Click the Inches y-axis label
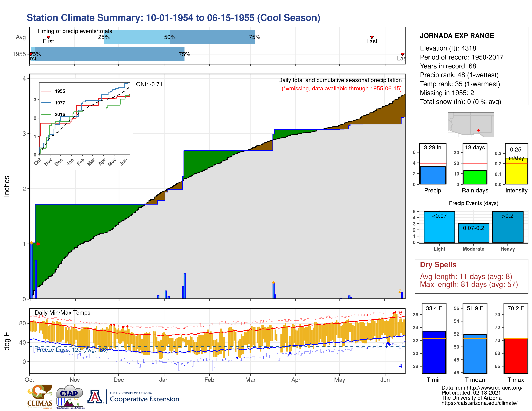 coord(7,186)
